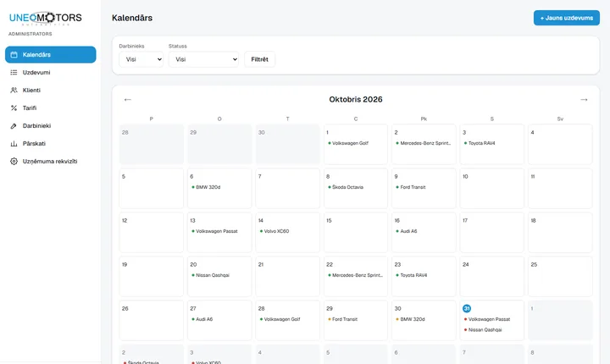Screen dimensions: 610x364
Task: Click the Uzņēmuma rekvizīti gear icon
Action: coord(14,162)
